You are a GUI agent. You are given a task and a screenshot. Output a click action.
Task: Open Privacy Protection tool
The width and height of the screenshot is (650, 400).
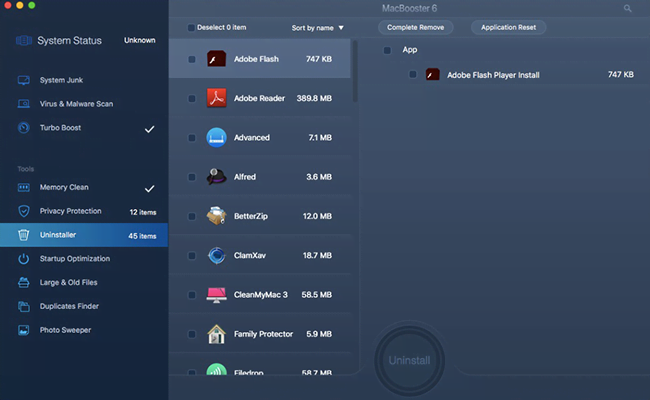[84, 211]
